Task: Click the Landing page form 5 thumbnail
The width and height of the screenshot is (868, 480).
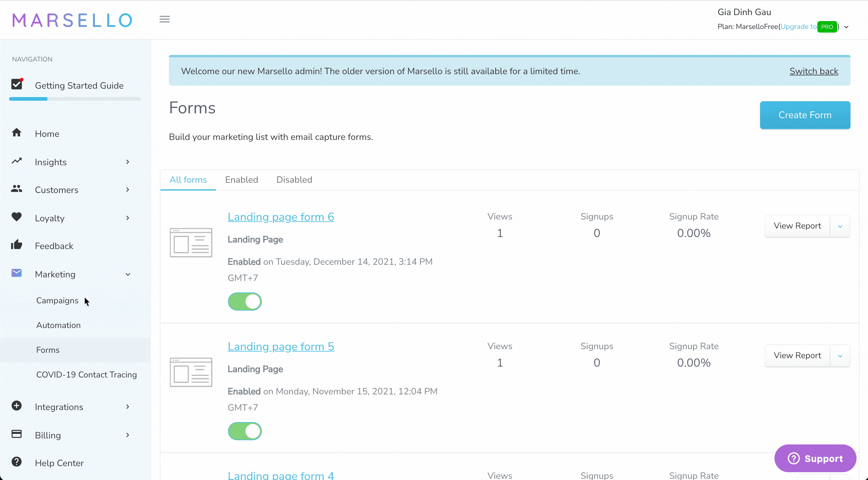Action: pyautogui.click(x=191, y=373)
